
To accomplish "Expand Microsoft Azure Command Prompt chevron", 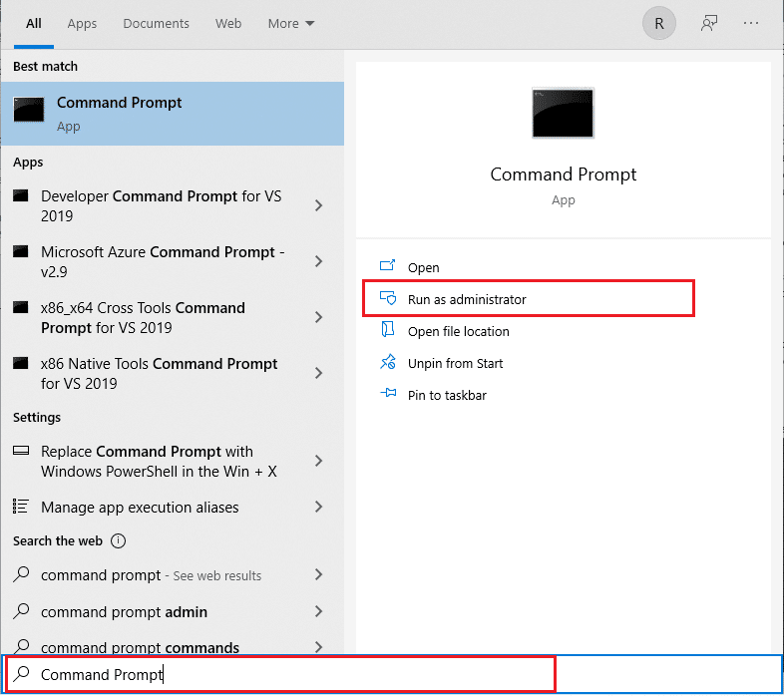I will click(318, 261).
